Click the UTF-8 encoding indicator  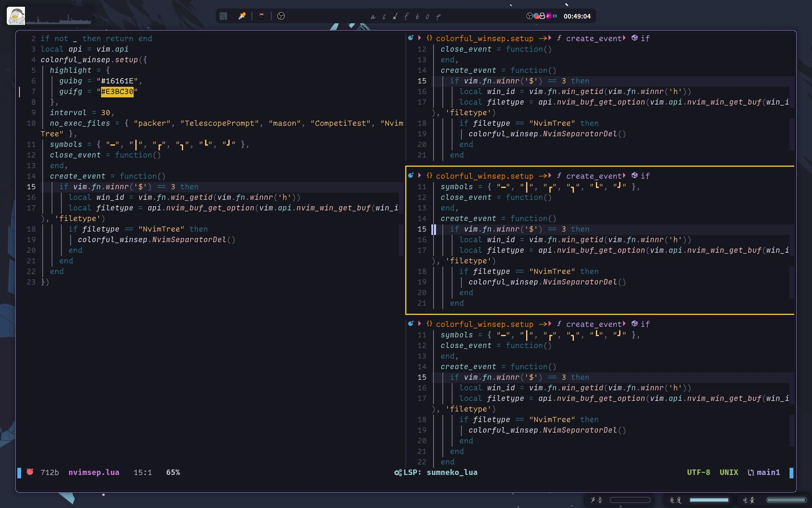point(698,472)
